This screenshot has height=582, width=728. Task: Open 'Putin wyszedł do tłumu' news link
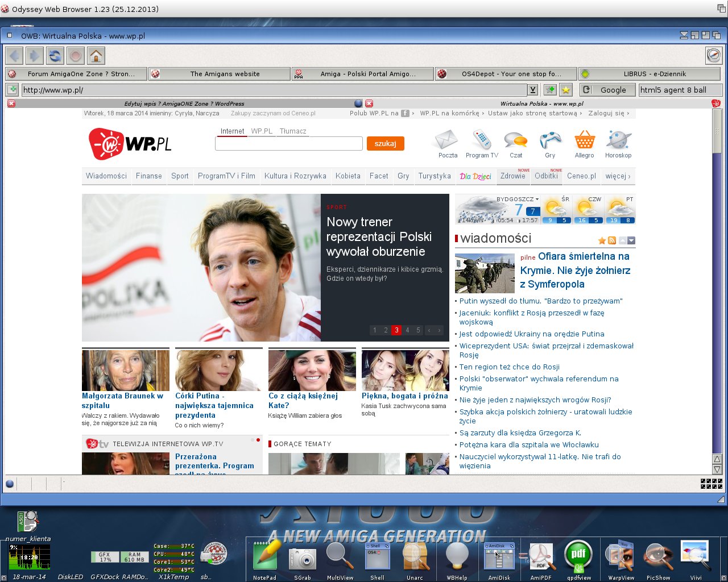click(541, 301)
